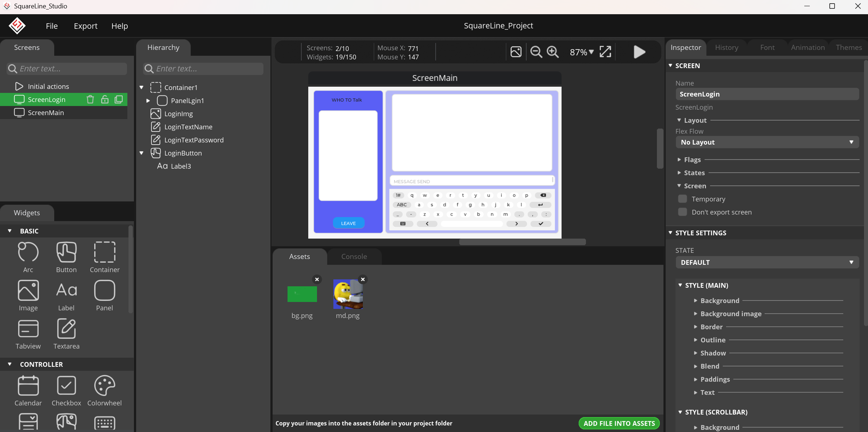
Task: Click the ADD FILE INTO ASSETS button
Action: 619,423
